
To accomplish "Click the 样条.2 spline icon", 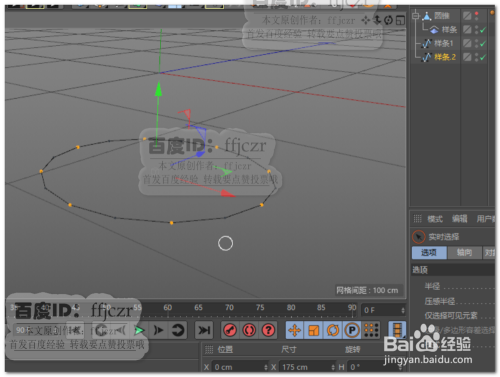I will pos(427,57).
